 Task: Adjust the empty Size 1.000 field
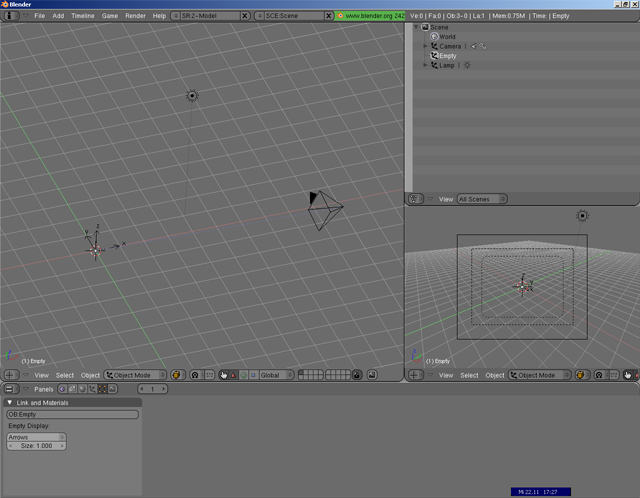coord(36,446)
